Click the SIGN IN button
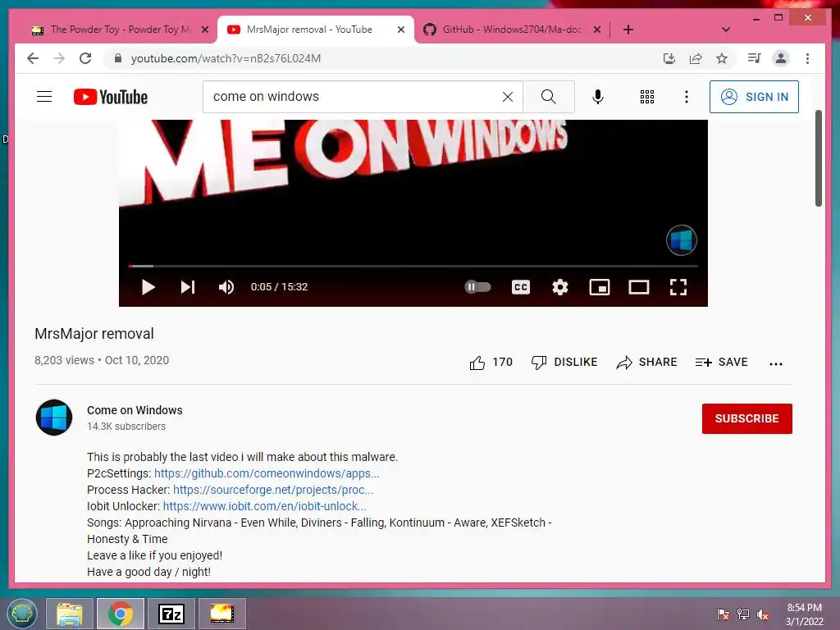 coord(754,97)
